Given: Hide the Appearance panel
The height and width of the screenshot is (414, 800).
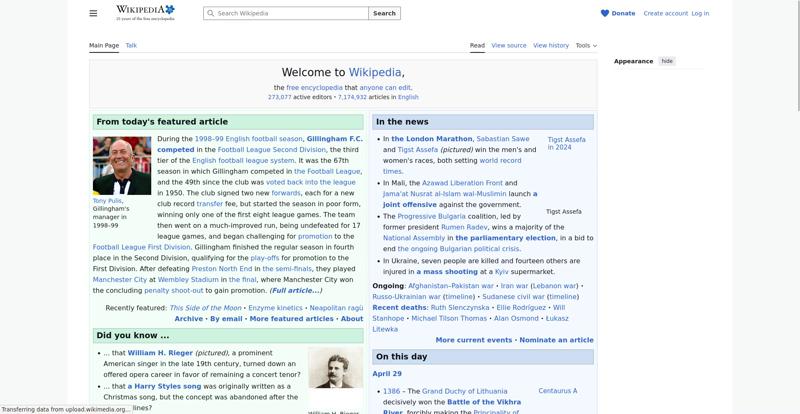Looking at the screenshot, I should tap(667, 61).
